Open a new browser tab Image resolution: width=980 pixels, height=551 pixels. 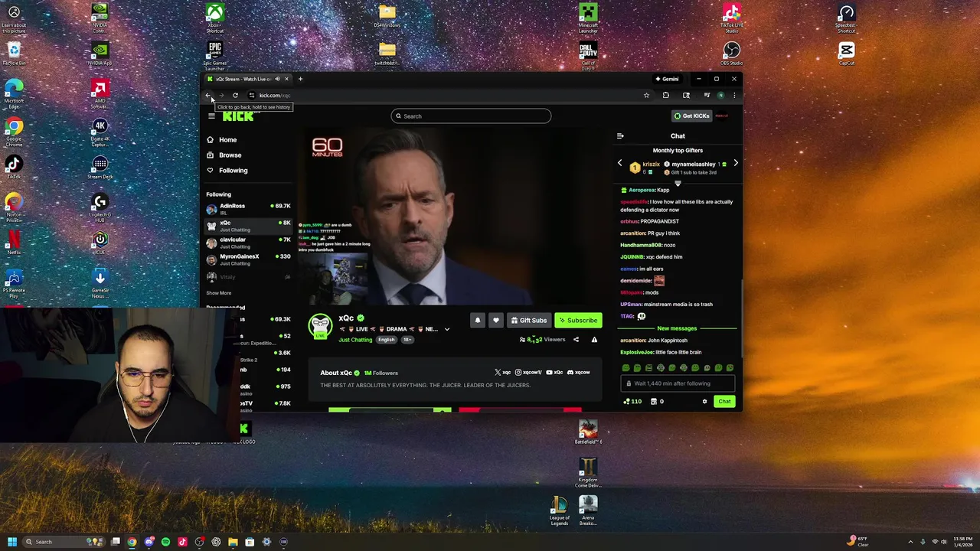[x=300, y=79]
